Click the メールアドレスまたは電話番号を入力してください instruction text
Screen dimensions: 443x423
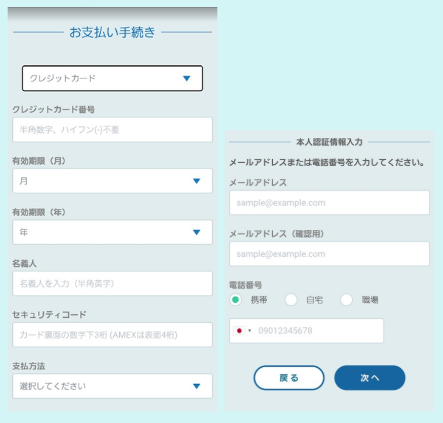(327, 163)
